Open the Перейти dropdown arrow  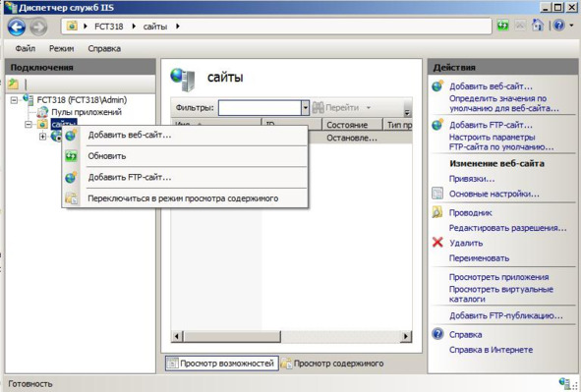369,108
